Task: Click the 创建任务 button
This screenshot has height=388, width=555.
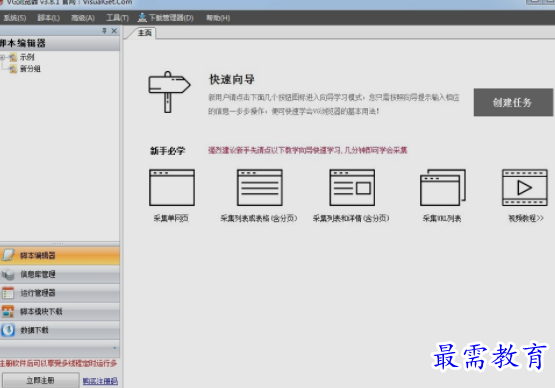Action: point(513,102)
